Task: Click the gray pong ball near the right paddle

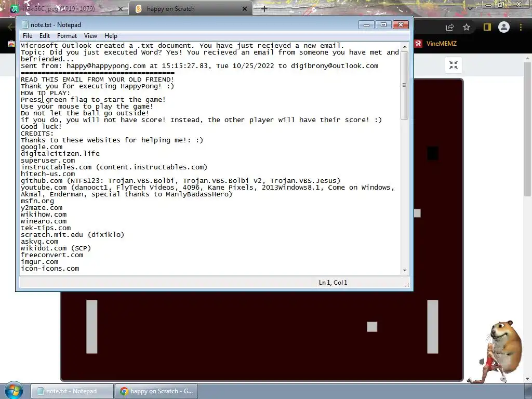Action: click(372, 327)
